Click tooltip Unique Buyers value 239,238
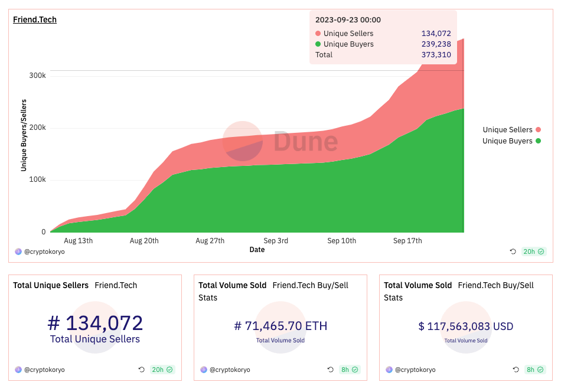The image size is (561, 392). click(x=436, y=44)
